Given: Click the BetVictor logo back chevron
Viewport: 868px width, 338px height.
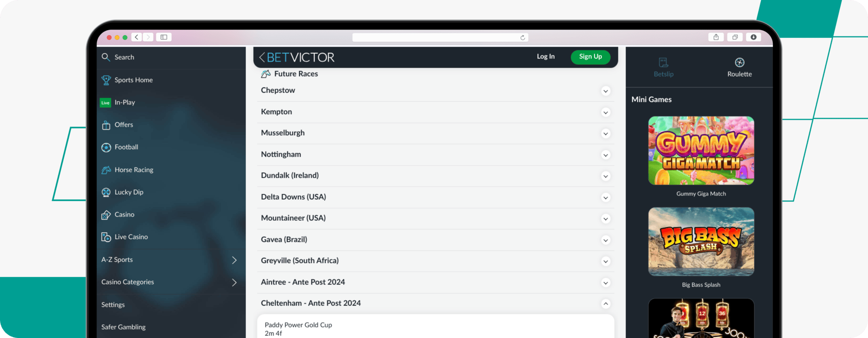Looking at the screenshot, I should [262, 57].
